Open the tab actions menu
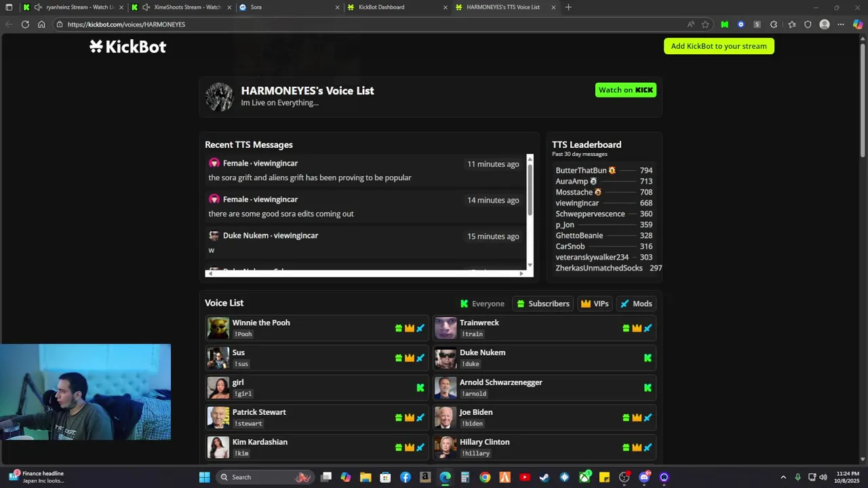This screenshot has width=868, height=488. (x=9, y=7)
